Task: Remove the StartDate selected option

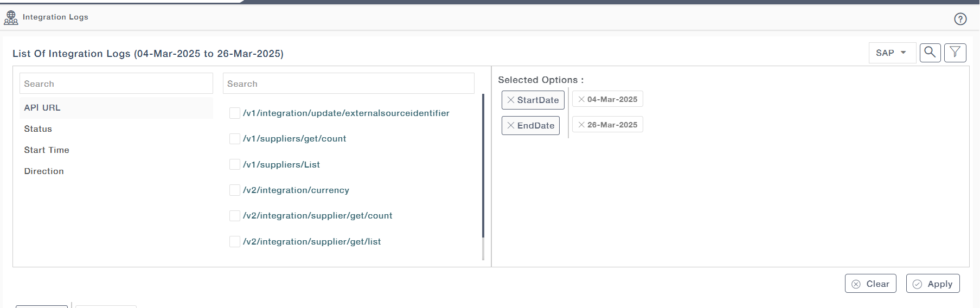Action: pyautogui.click(x=510, y=100)
